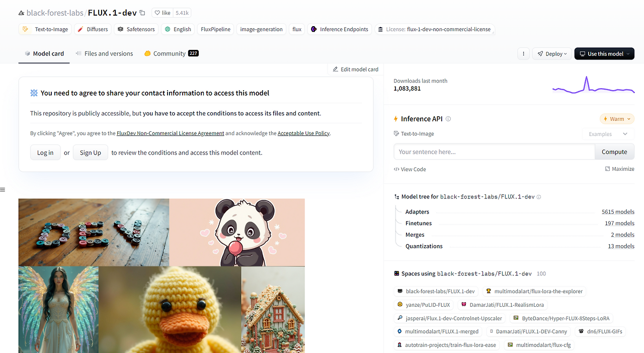Open the ByteDance/Hyper-FLUX-8Steps-LoRA space
This screenshot has width=644, height=353.
coord(561,318)
